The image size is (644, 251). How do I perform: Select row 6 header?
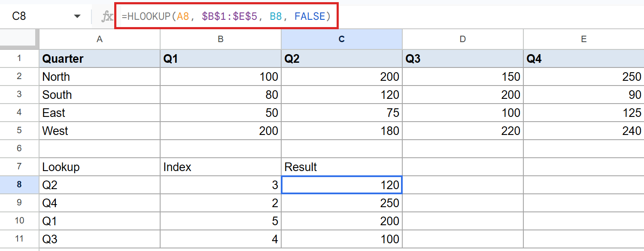click(19, 149)
